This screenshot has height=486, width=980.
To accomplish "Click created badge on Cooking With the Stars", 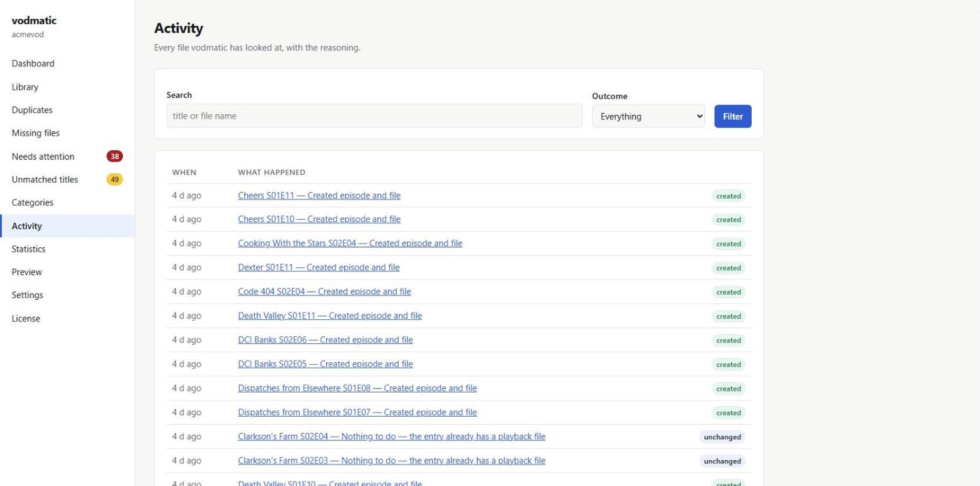I will [x=729, y=244].
